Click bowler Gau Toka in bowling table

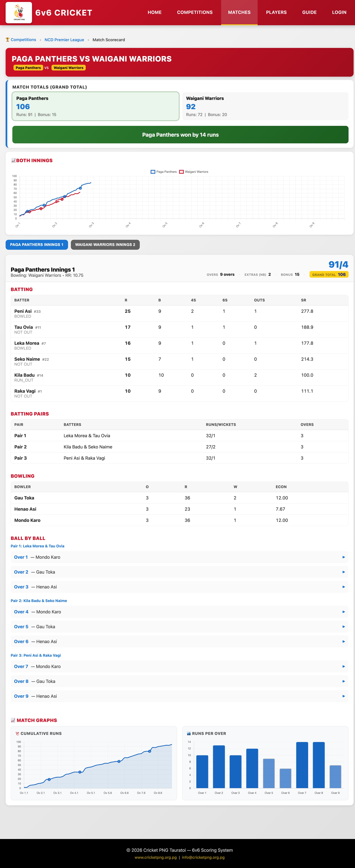24,498
